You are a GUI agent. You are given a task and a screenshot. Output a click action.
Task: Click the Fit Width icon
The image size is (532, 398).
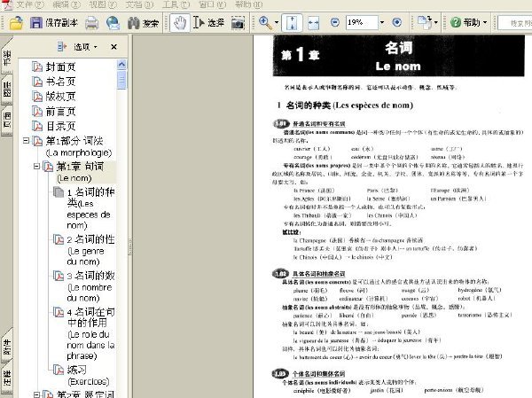[x=313, y=23]
